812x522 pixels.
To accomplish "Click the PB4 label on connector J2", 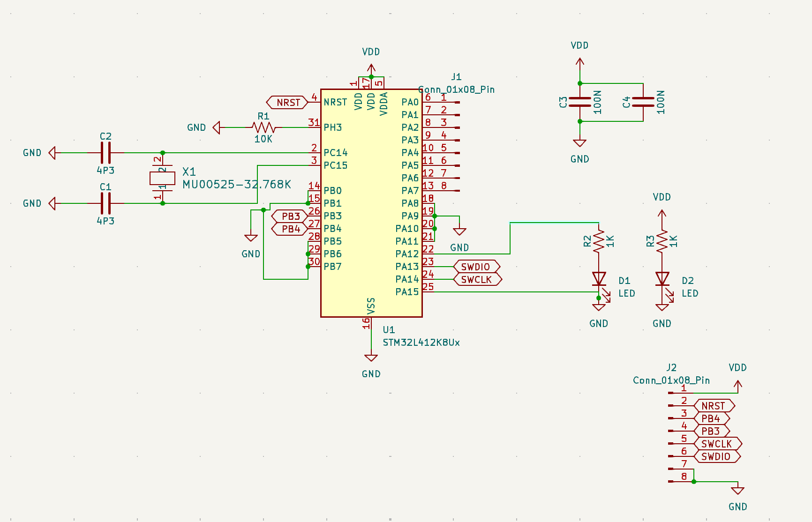I will pos(712,418).
